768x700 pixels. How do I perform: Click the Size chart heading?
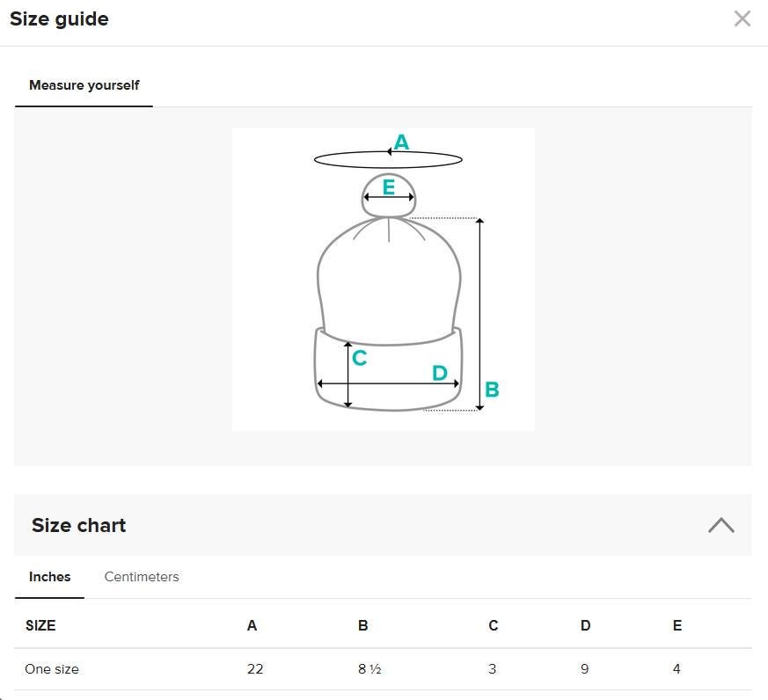pos(78,525)
